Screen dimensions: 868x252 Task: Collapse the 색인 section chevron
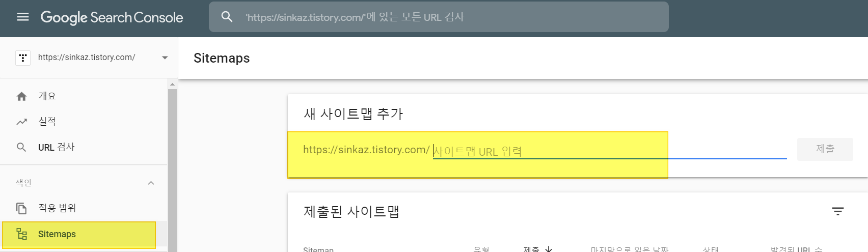[x=151, y=183]
